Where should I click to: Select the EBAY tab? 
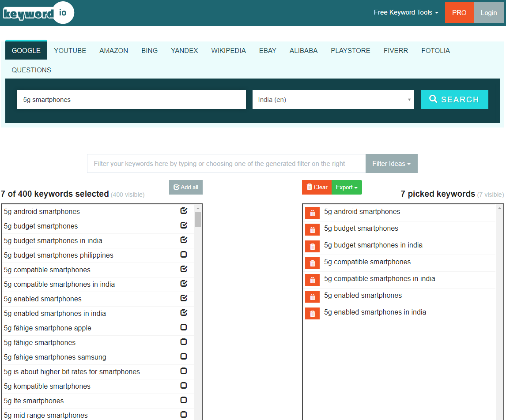tap(268, 51)
